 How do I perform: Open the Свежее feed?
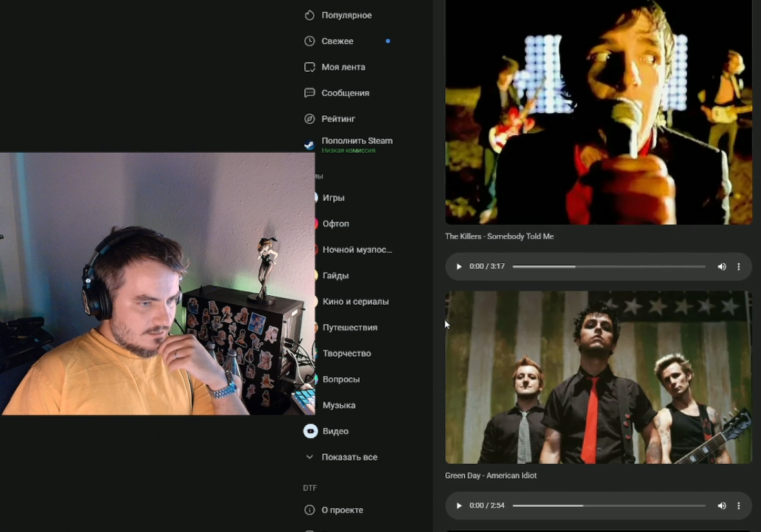(337, 41)
